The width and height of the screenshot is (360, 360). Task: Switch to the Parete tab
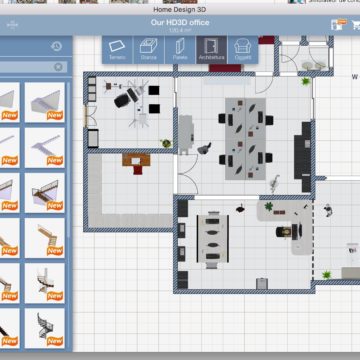[180, 50]
